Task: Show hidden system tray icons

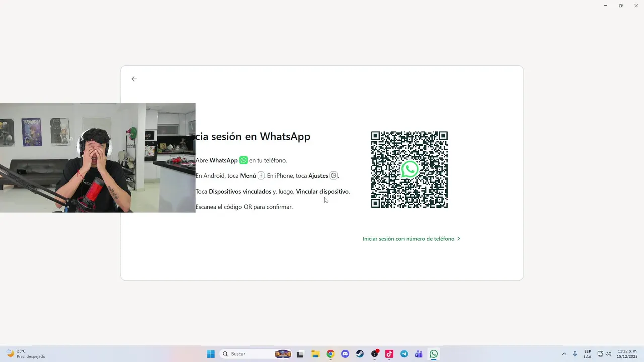Action: pos(564,354)
